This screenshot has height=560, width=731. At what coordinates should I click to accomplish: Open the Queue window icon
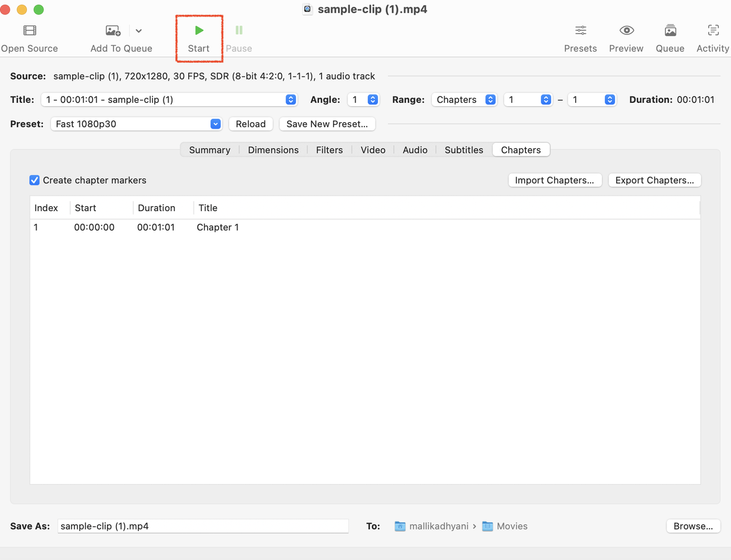click(x=669, y=30)
